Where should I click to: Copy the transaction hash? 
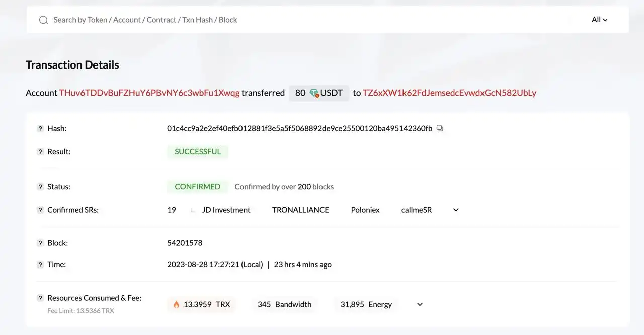(x=440, y=128)
